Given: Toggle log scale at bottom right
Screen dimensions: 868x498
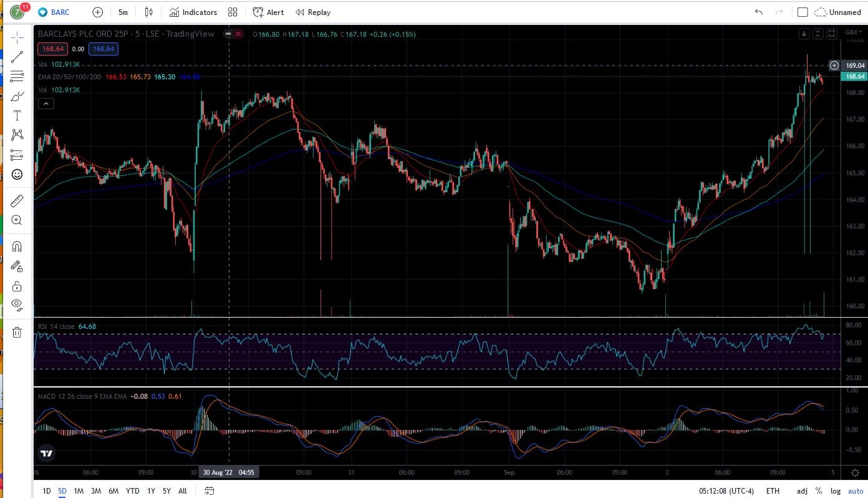Looking at the screenshot, I should tap(835, 491).
